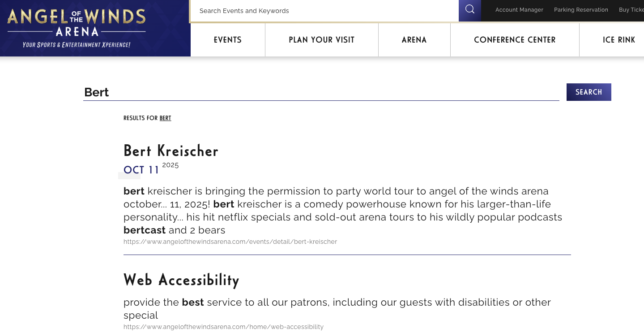Viewport: 644px width, 333px height.
Task: Click the web-accessibility page URL
Action: (223, 327)
